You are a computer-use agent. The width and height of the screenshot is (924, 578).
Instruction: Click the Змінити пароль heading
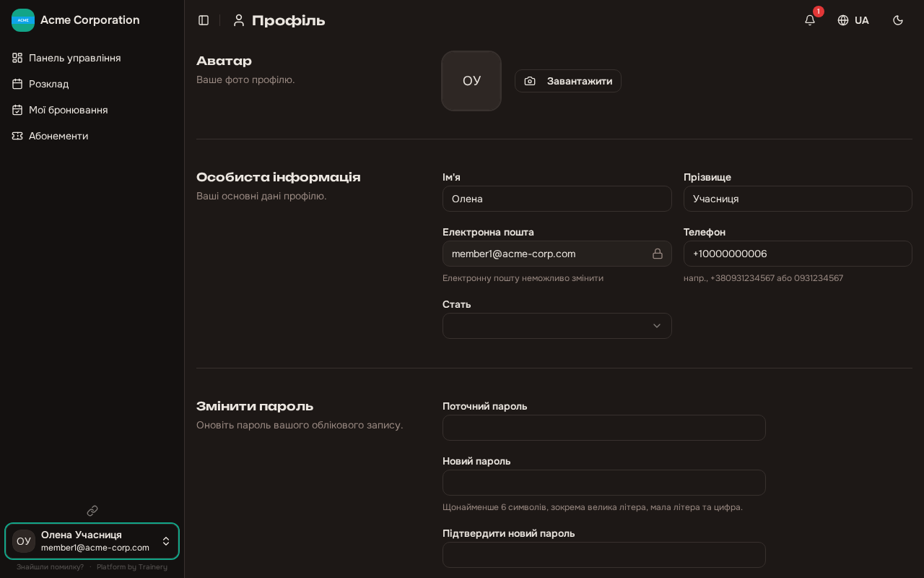pos(255,406)
